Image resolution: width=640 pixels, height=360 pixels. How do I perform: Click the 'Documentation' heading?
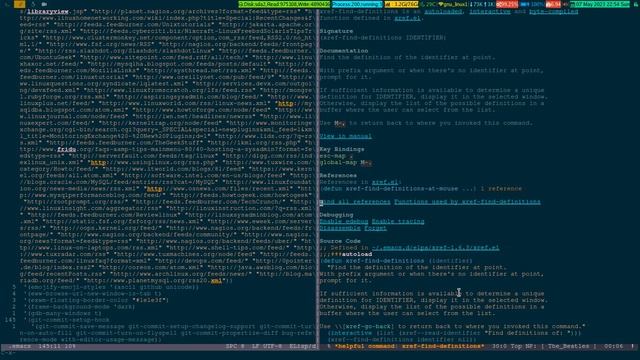[x=344, y=51]
